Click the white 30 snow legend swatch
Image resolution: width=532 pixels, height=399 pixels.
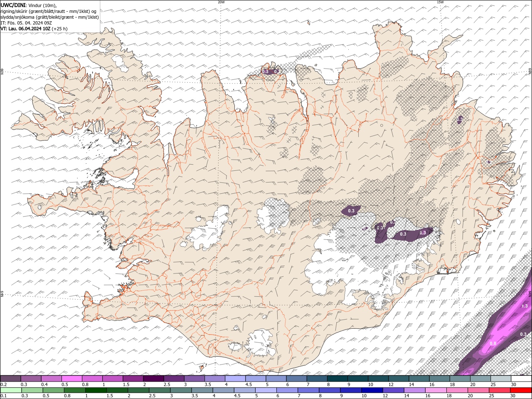(x=522, y=379)
